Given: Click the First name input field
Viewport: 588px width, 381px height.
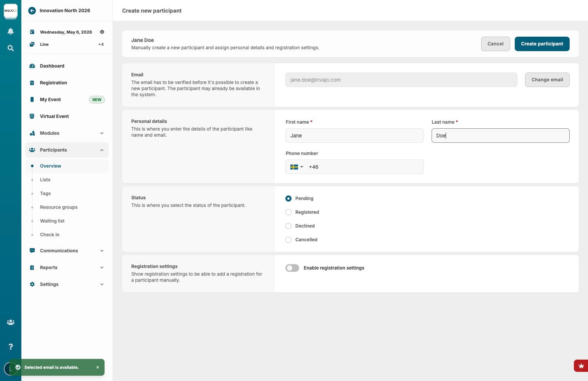Looking at the screenshot, I should coord(354,136).
